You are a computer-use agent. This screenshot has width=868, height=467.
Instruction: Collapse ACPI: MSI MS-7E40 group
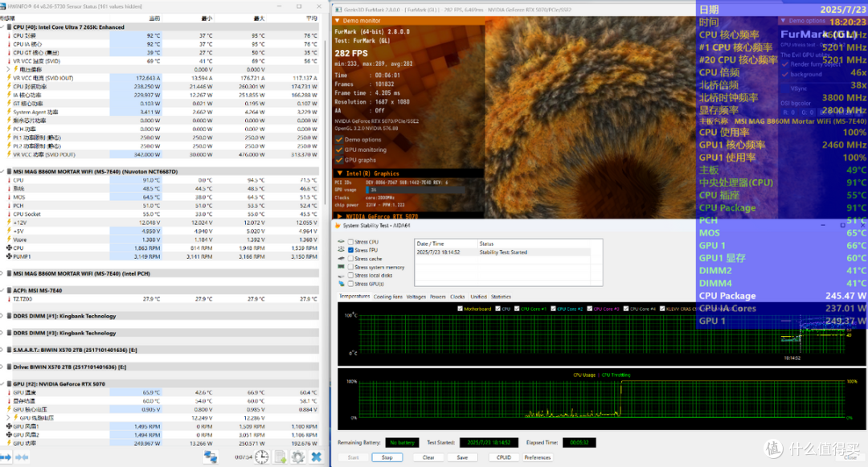[x=2, y=290]
